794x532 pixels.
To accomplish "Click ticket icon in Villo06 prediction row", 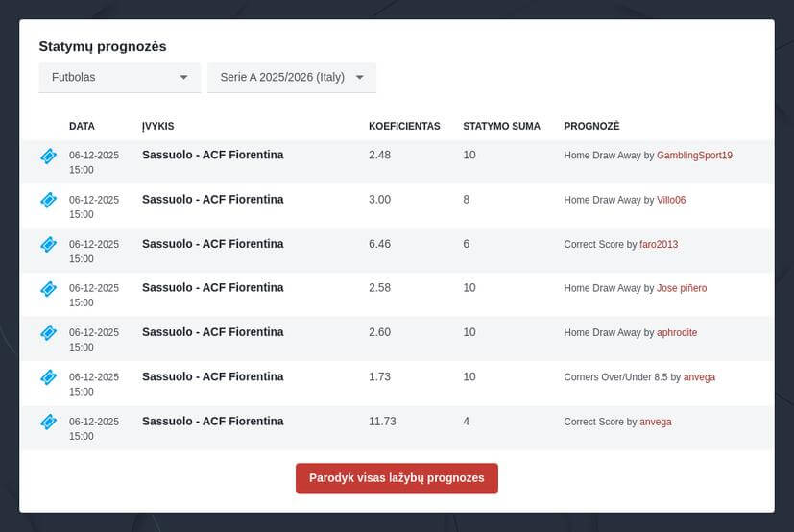I will (48, 200).
